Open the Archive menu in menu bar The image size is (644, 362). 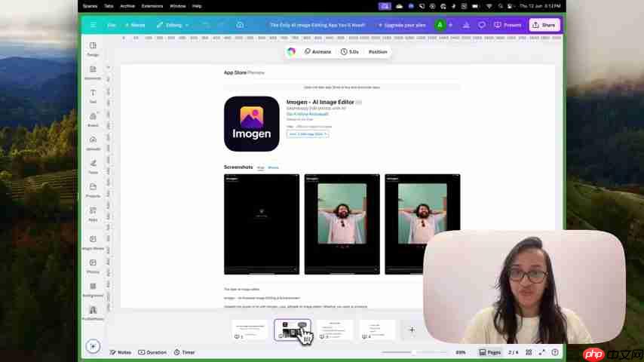127,6
